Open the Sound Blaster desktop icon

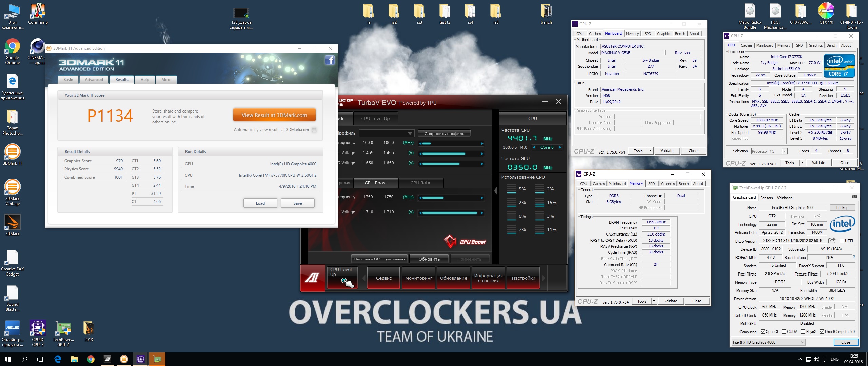[x=12, y=299]
